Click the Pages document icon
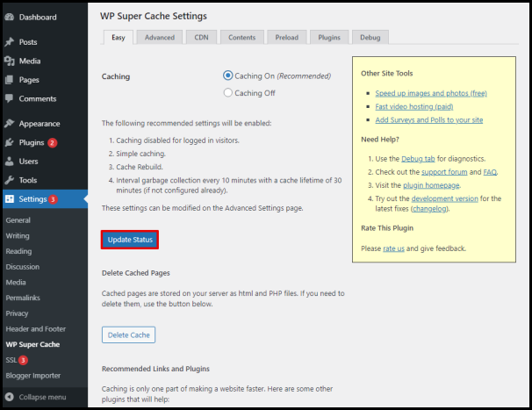The width and height of the screenshot is (532, 410). 10,80
